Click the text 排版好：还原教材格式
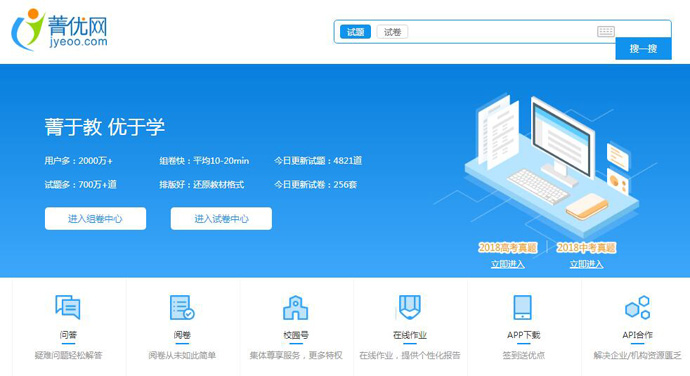This screenshot has height=376, width=690. [x=202, y=184]
